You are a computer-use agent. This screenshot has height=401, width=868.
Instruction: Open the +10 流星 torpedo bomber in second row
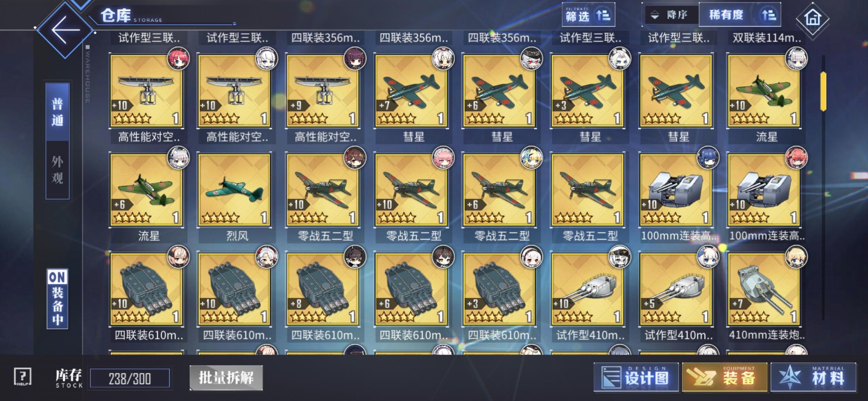(x=763, y=91)
